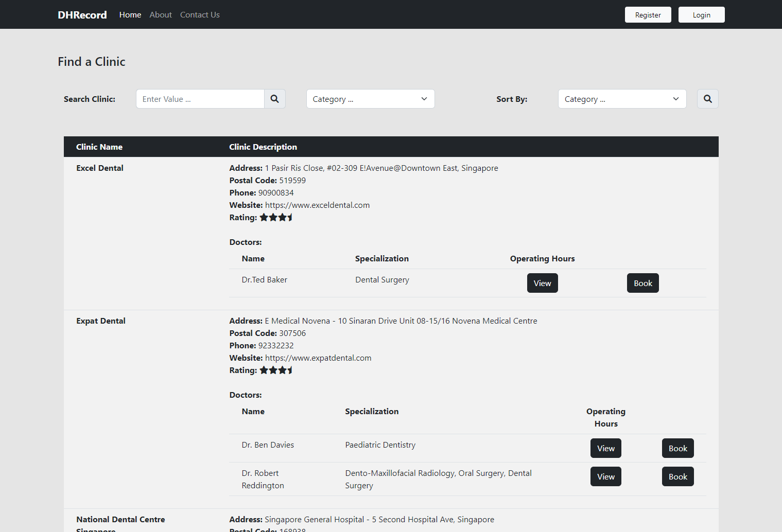
Task: Click the Dr. Robert Reddington name cell
Action: pyautogui.click(x=263, y=480)
